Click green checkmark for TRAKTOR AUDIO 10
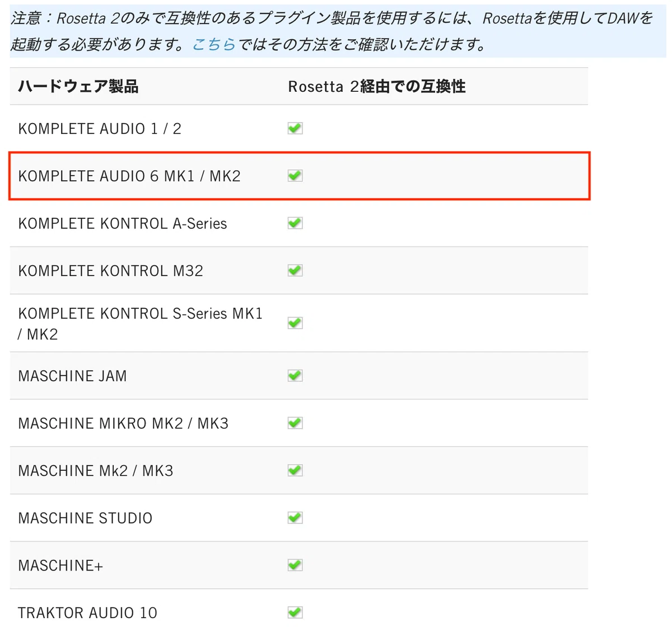The width and height of the screenshot is (672, 627). coord(295,612)
